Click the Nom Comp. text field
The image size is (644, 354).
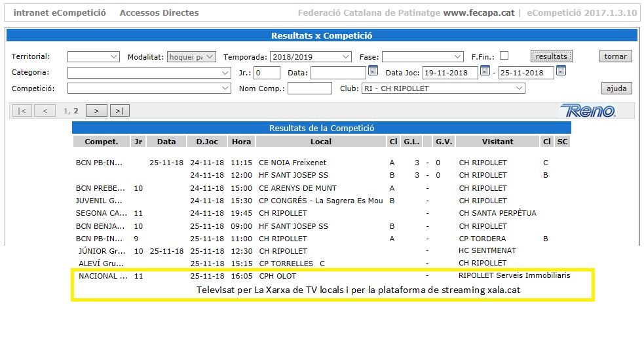click(309, 88)
